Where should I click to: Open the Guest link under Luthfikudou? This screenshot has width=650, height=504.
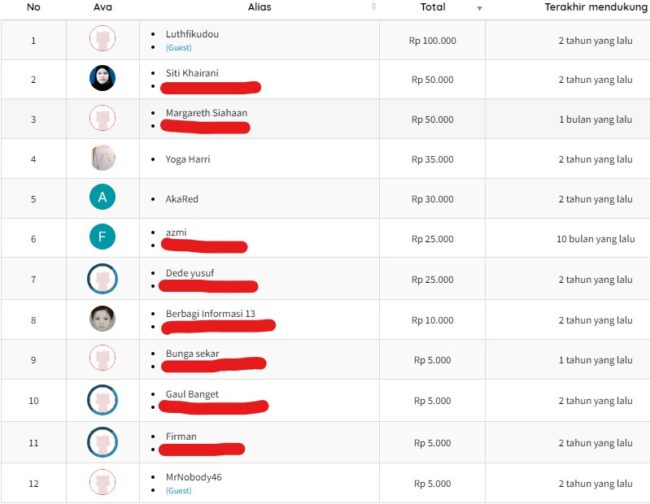tap(179, 48)
